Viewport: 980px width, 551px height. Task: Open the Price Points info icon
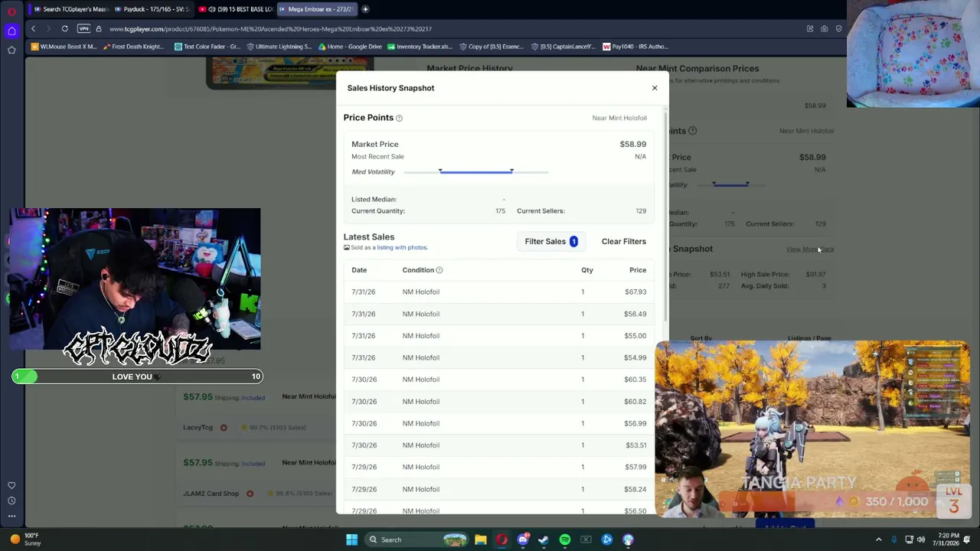click(399, 118)
